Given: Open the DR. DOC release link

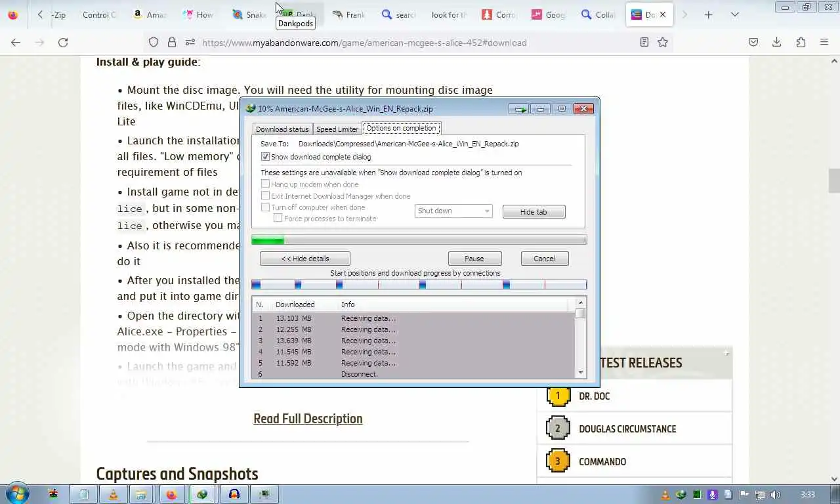Looking at the screenshot, I should click(595, 396).
